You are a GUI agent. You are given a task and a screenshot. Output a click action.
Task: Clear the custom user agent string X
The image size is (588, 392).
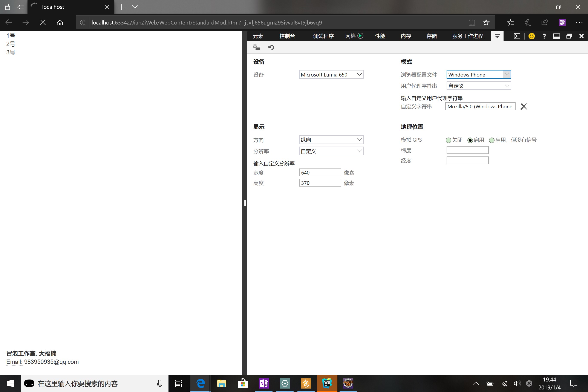[524, 107]
